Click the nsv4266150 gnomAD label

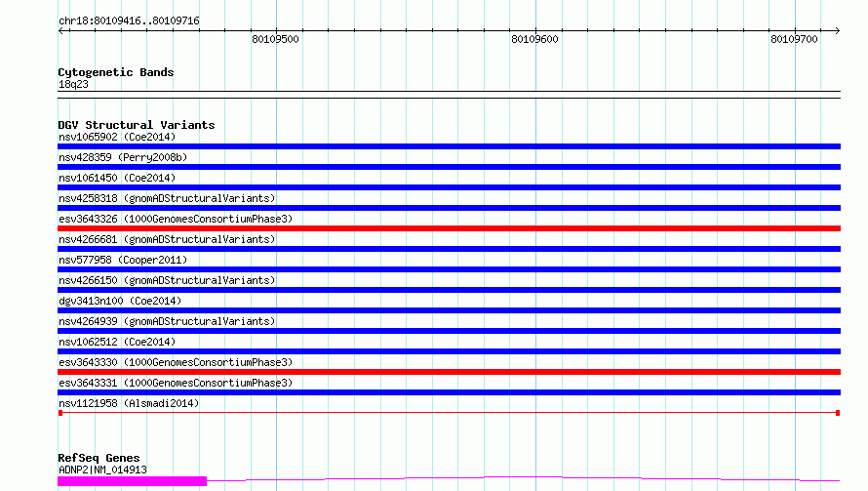(167, 280)
